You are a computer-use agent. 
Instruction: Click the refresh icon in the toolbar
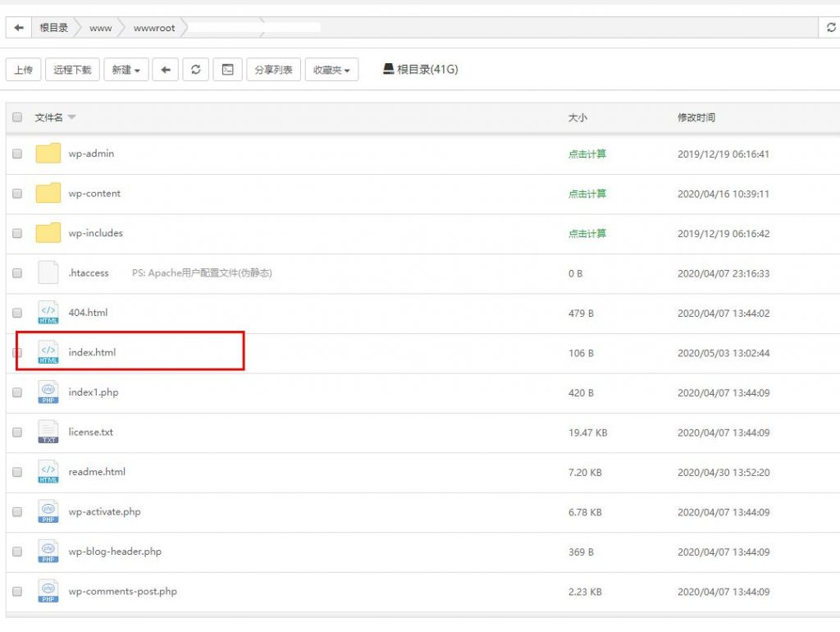tap(195, 70)
